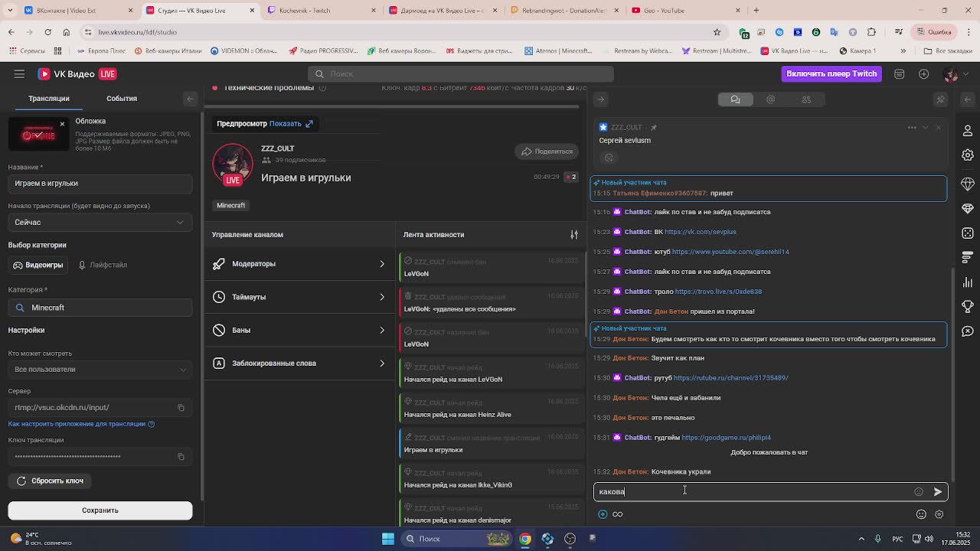Collapse the left settings panel arrow

click(191, 99)
